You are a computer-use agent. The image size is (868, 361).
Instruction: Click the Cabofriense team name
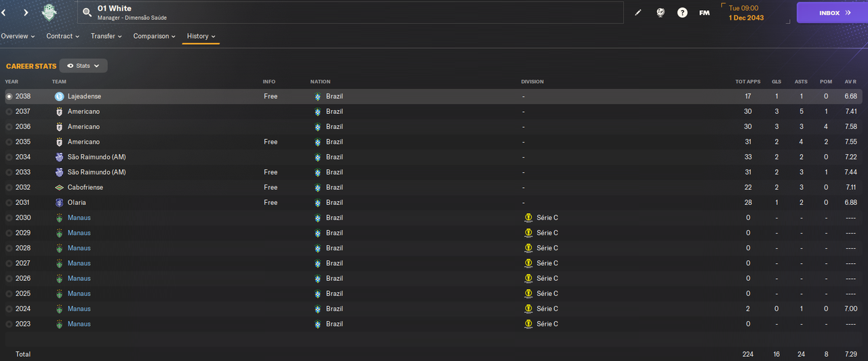85,187
